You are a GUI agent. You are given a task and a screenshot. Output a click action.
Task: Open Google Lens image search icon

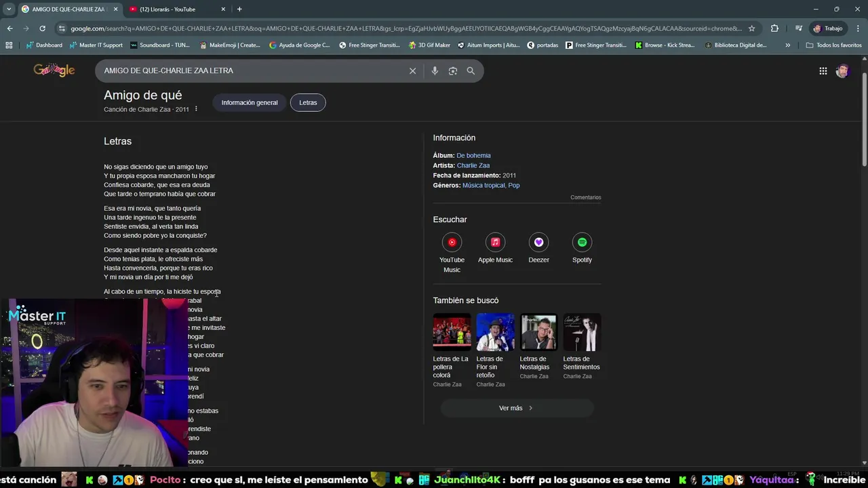[453, 70]
